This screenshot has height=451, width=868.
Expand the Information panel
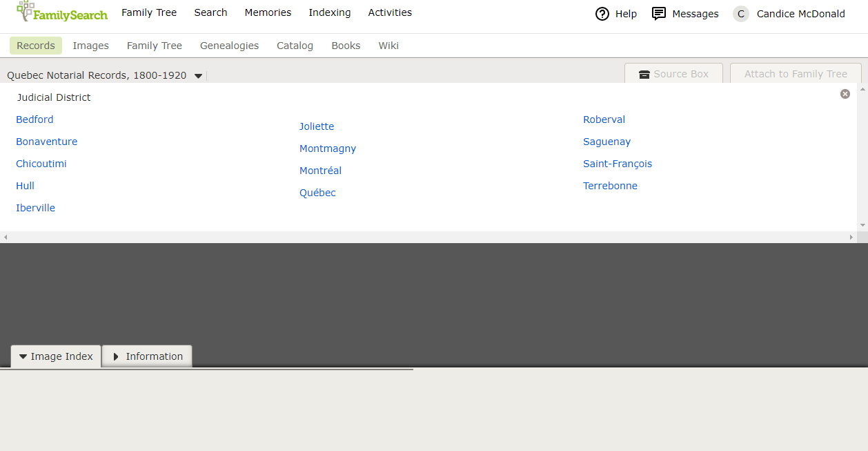pos(147,356)
